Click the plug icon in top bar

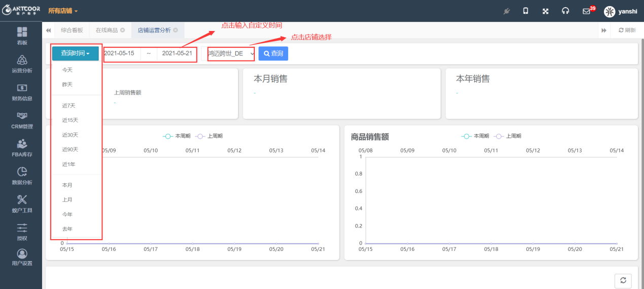point(506,11)
